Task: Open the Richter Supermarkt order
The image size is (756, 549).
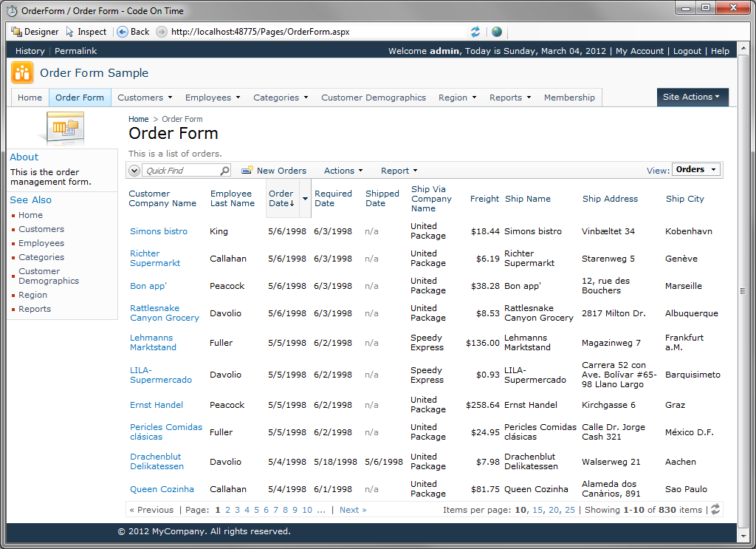Action: (x=155, y=258)
